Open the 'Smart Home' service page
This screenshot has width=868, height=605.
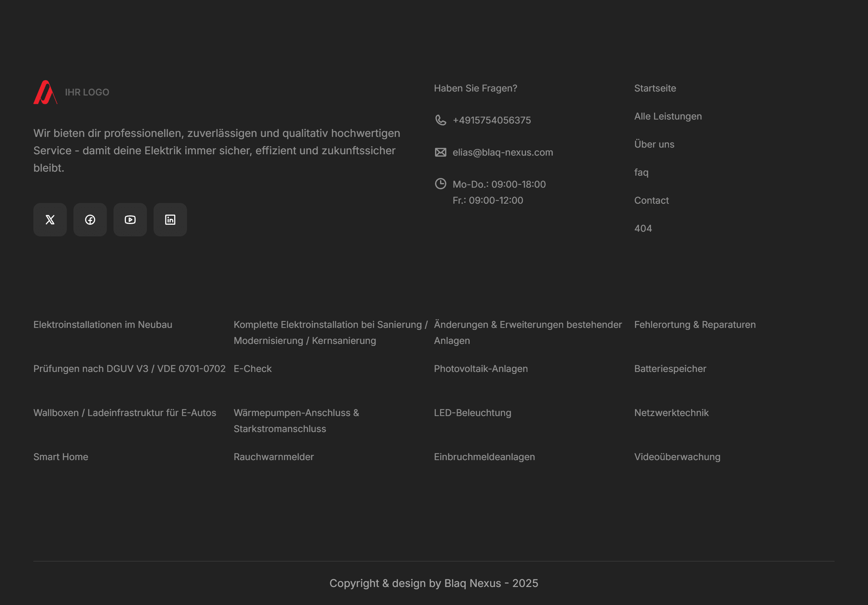[60, 457]
